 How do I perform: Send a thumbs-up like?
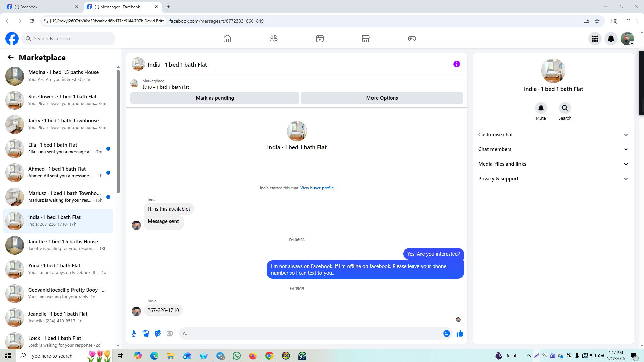460,333
